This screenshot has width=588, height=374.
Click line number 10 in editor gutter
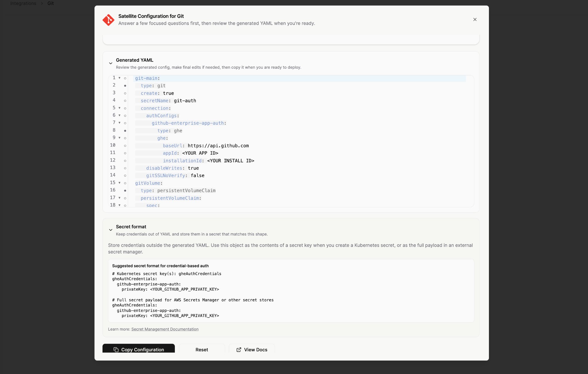coord(113,145)
